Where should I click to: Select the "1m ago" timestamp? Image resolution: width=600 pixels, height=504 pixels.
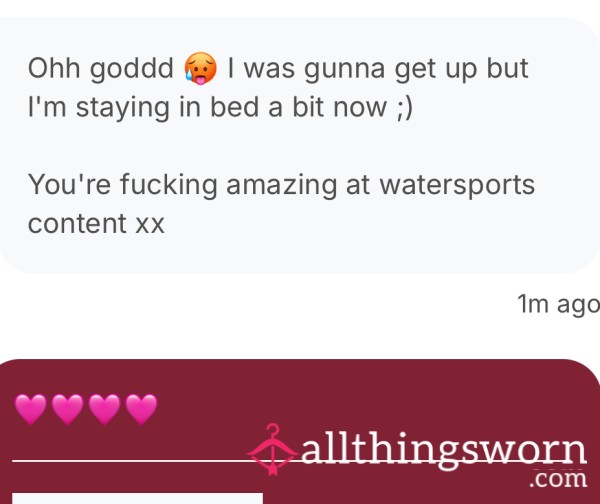pyautogui.click(x=558, y=304)
